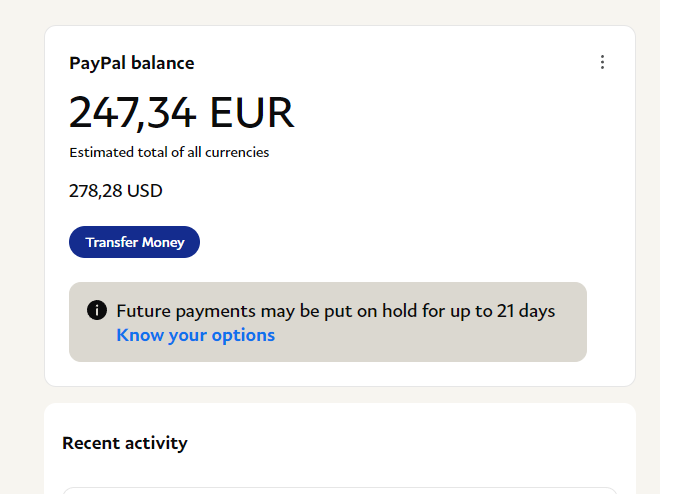This screenshot has width=683, height=494.
Task: Click the PayPal balance heading
Action: [x=132, y=63]
